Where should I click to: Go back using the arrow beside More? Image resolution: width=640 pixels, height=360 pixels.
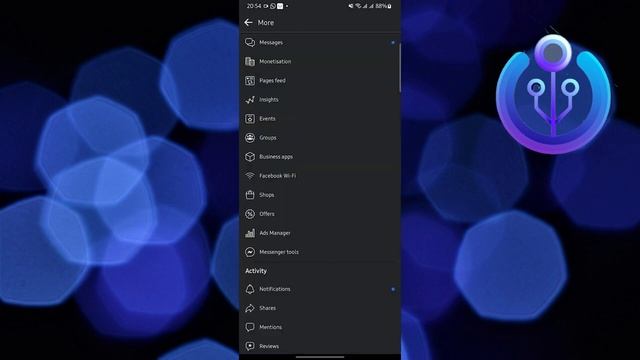(248, 22)
